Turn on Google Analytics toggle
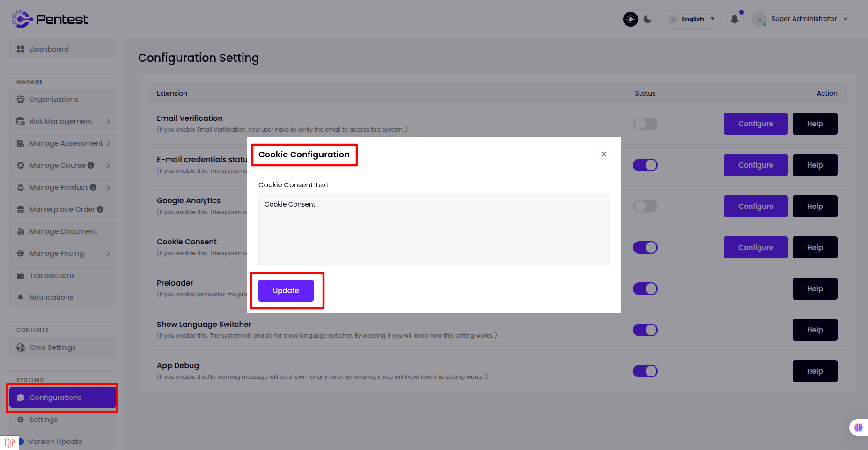Viewport: 868px width, 450px height. 645,206
